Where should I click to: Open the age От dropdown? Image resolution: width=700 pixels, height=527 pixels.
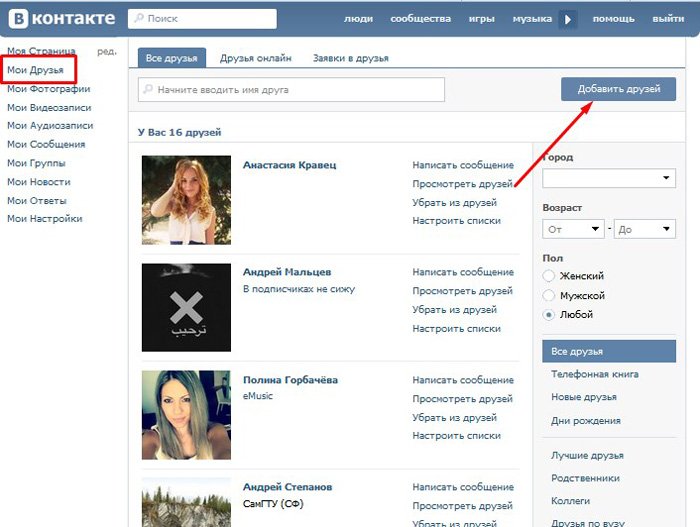point(573,229)
